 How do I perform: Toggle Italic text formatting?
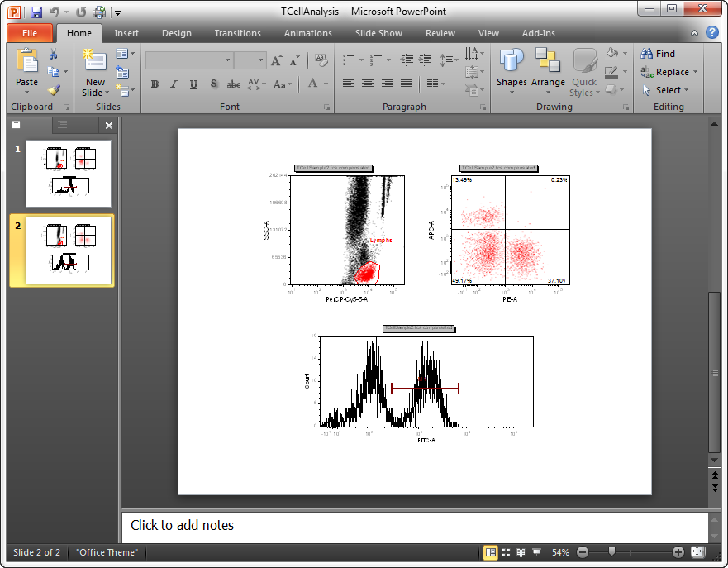tap(174, 84)
